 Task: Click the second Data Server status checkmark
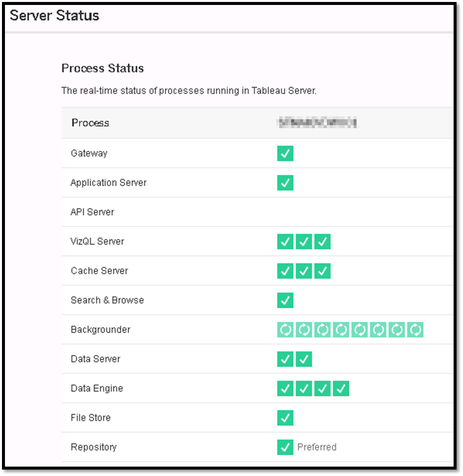pyautogui.click(x=304, y=359)
